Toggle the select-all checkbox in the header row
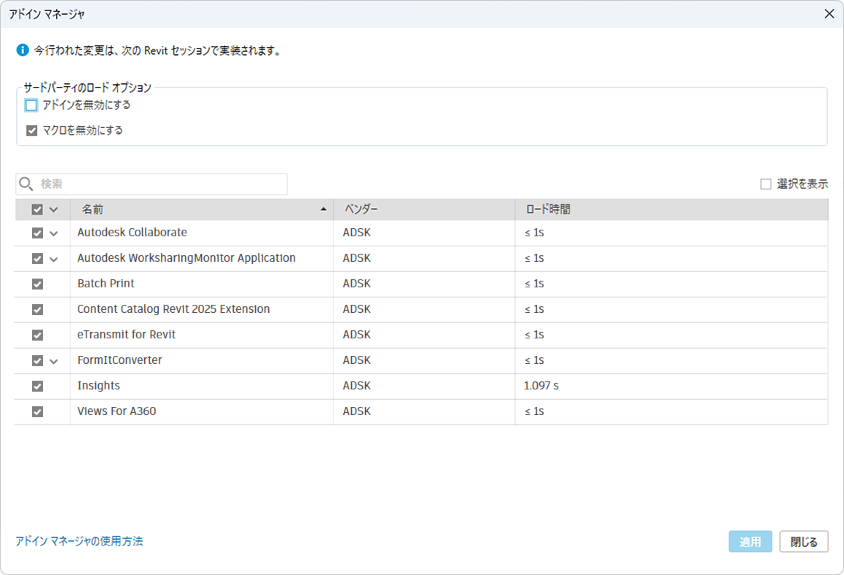Viewport: 844px width, 575px height. 37,209
